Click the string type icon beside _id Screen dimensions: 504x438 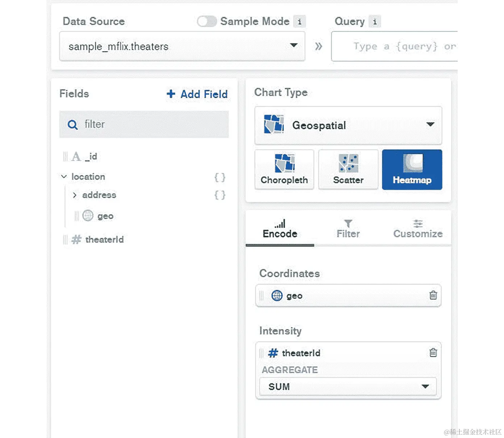click(76, 157)
